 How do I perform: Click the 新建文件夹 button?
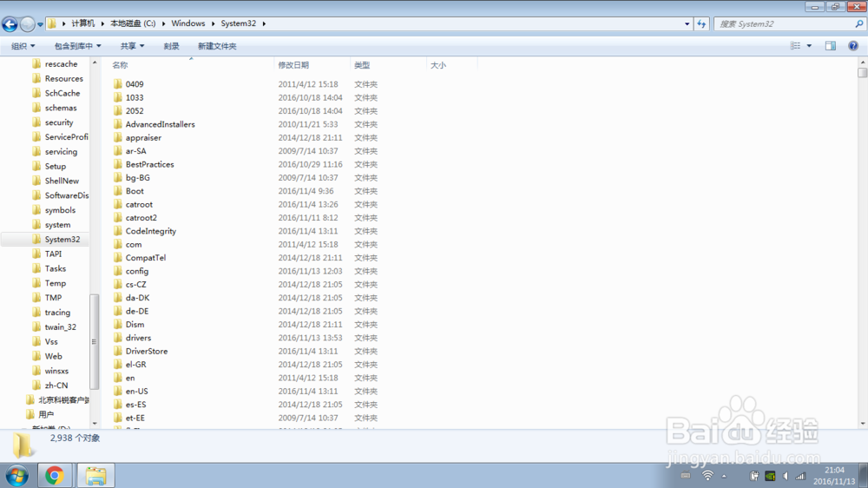217,46
